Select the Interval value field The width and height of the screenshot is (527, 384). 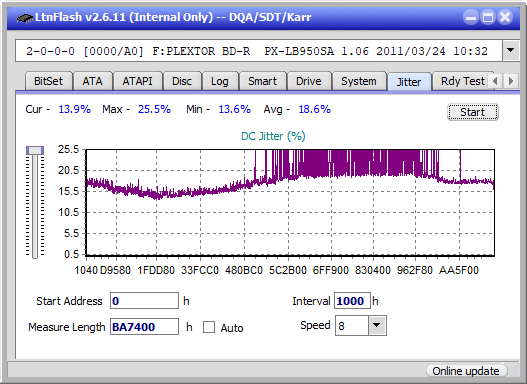(x=352, y=301)
